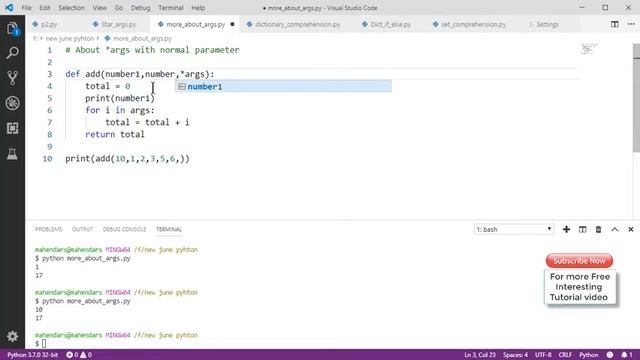640x360 pixels.
Task: Open the Source Control view
Action: pos(12,78)
